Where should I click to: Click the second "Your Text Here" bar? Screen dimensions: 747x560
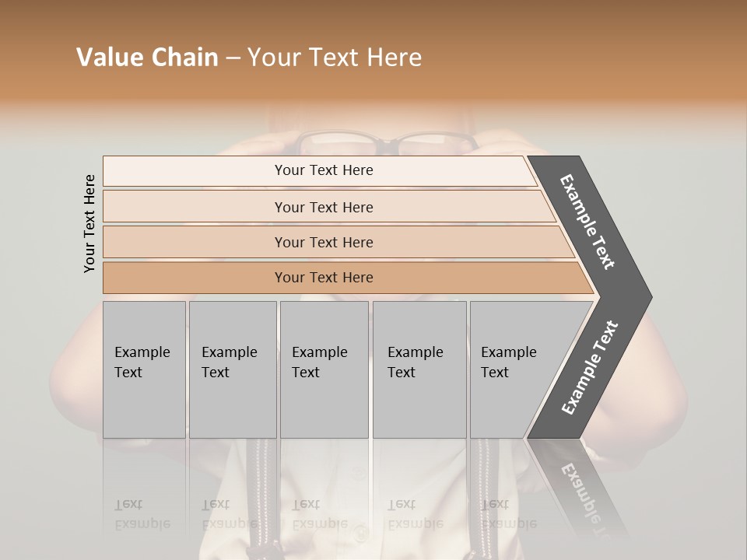pyautogui.click(x=324, y=207)
